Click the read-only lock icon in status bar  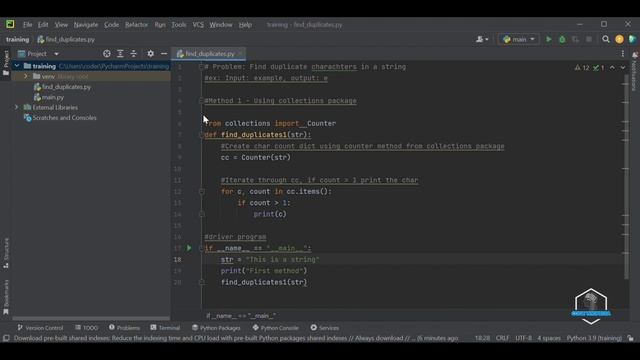[x=631, y=338]
